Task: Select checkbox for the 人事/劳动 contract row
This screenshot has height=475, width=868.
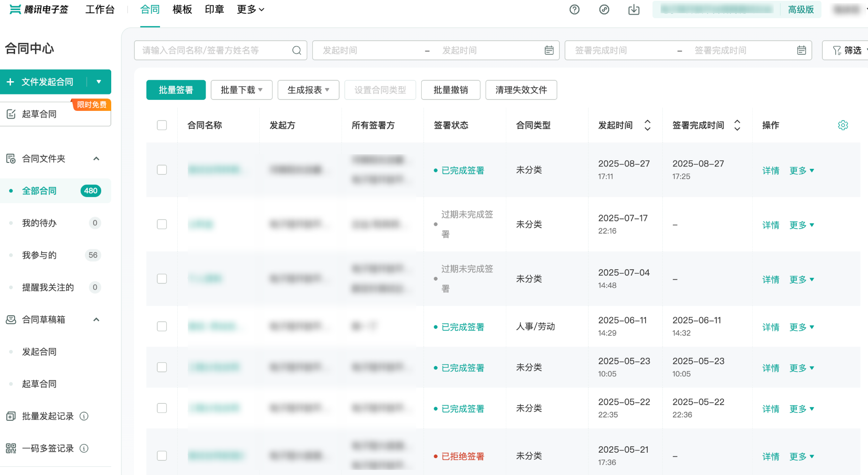Action: (x=162, y=326)
